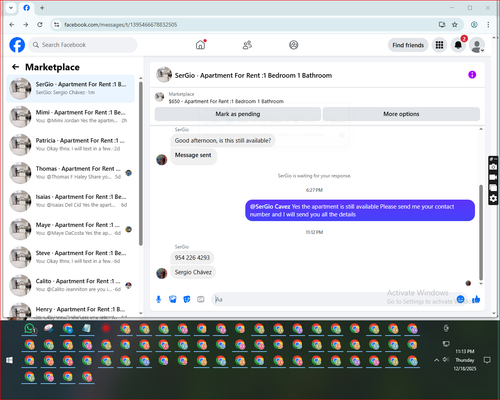Open a new browser tab

[42, 8]
